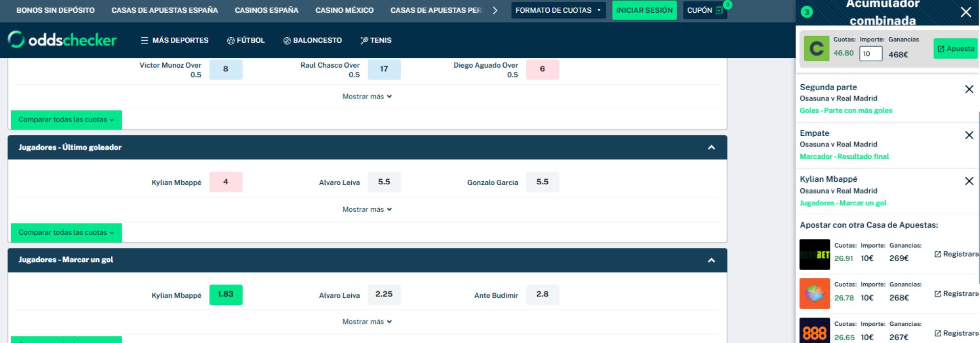980x343 pixels.
Task: Click Jugadores - Marcar un gol slip text
Action: (x=843, y=203)
